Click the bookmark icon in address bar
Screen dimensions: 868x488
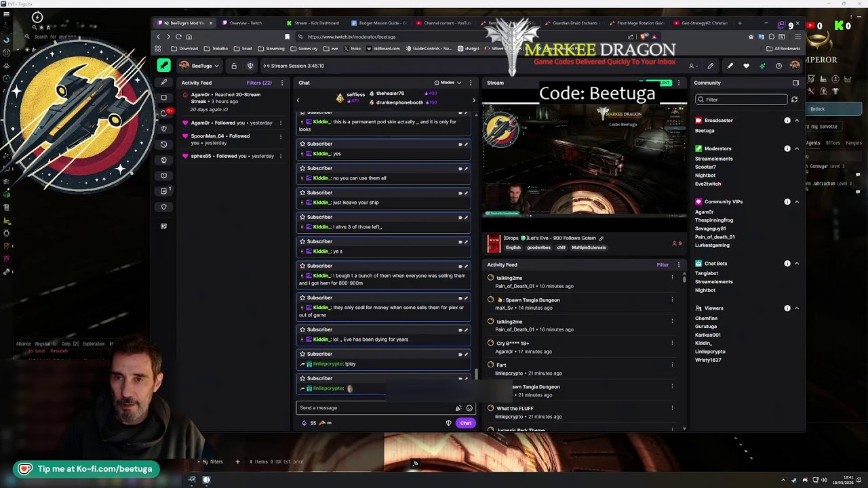(287, 37)
